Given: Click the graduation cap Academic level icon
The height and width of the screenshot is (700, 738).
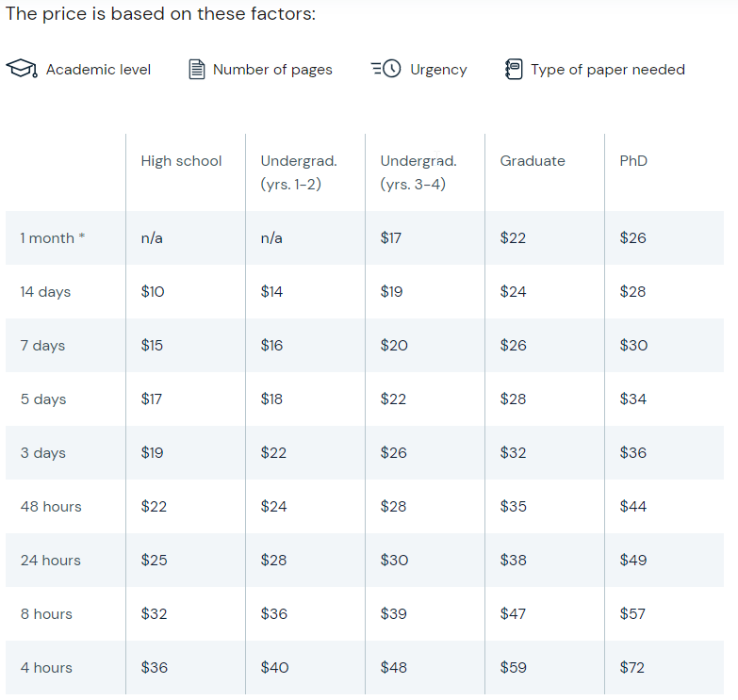Looking at the screenshot, I should click(22, 69).
